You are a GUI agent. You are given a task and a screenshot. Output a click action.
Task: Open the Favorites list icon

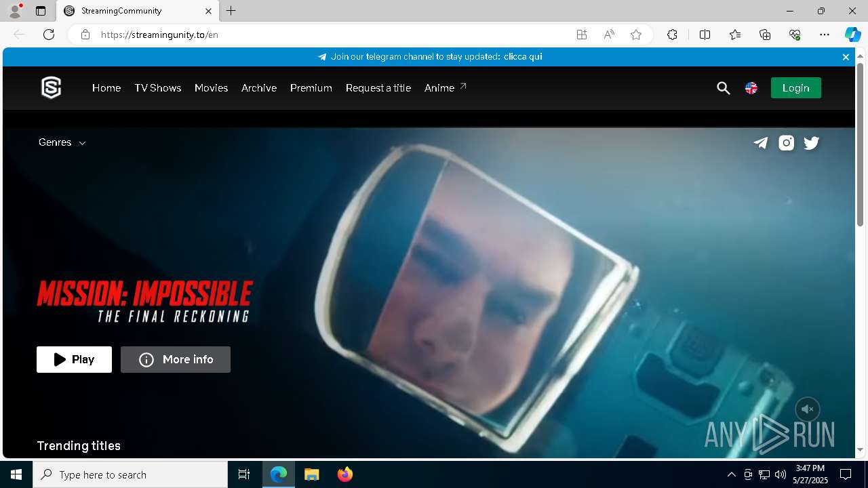pyautogui.click(x=735, y=35)
